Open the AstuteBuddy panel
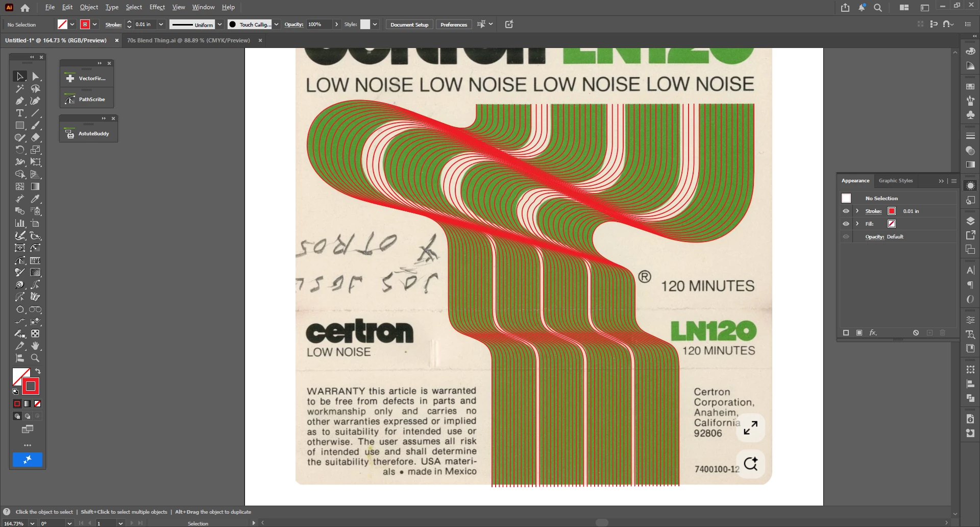980x527 pixels. [88, 133]
